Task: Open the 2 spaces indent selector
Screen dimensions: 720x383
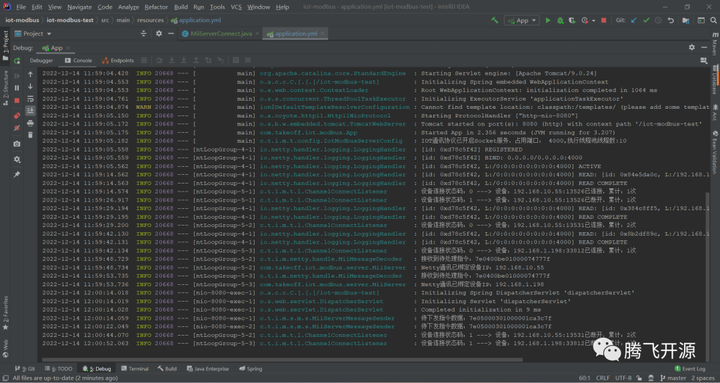Action: [x=703, y=378]
